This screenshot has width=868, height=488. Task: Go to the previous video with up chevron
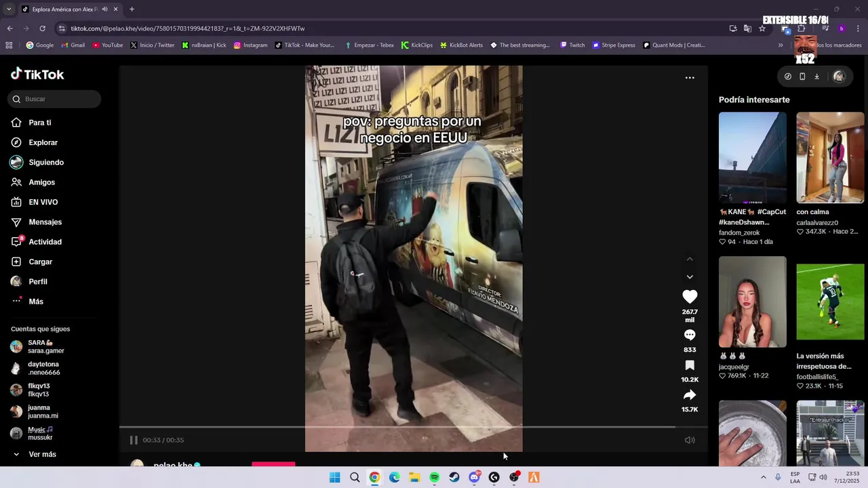(690, 259)
